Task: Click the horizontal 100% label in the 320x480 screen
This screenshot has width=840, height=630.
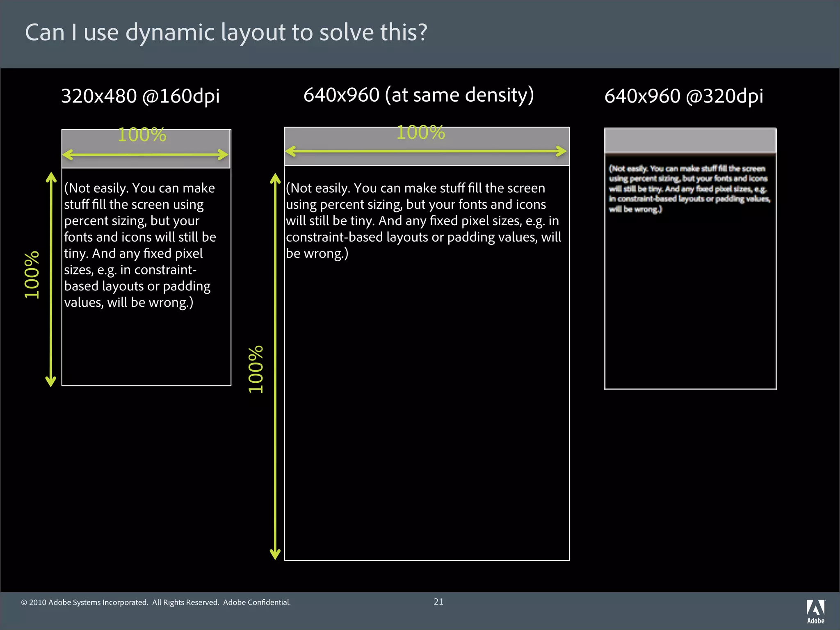Action: 142,135
